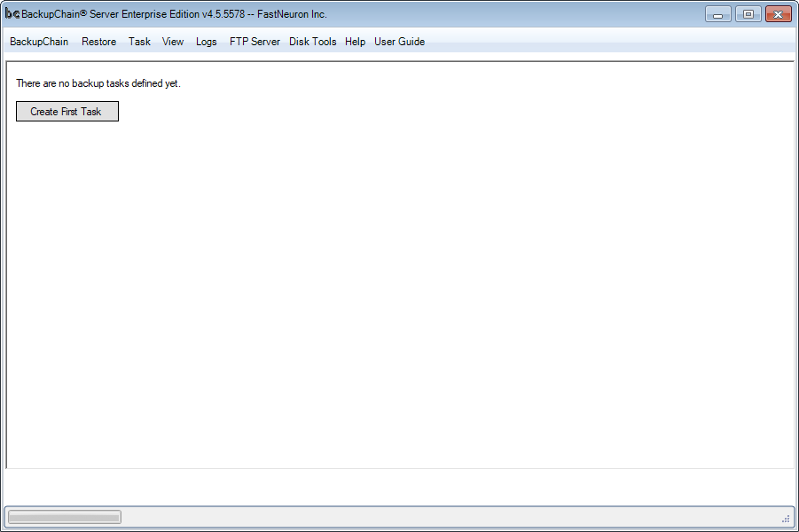Click the resize grip in status bar
Screen dimensions: 799x532
point(785,519)
